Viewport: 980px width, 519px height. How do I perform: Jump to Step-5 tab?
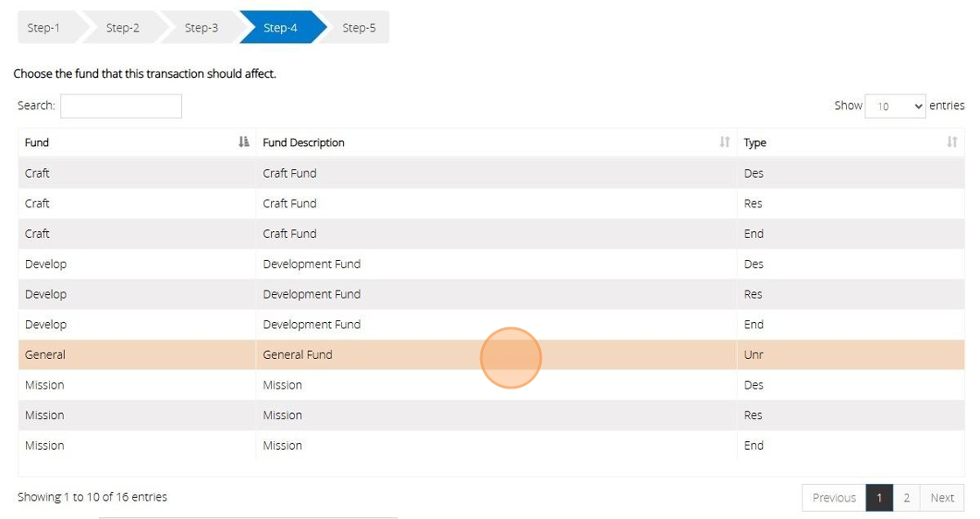tap(359, 28)
